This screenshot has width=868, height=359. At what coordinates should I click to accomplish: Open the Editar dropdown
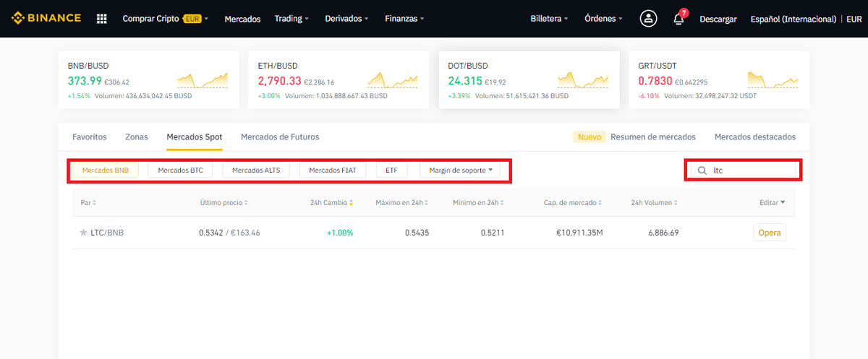pyautogui.click(x=772, y=203)
